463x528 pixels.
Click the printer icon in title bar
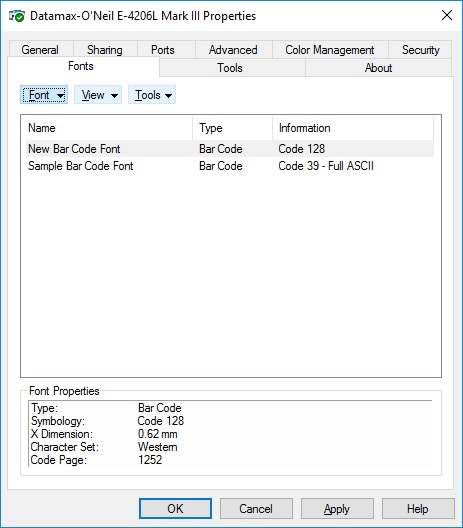(16, 16)
